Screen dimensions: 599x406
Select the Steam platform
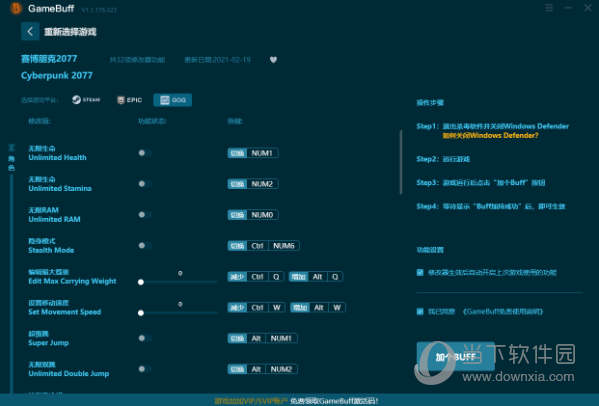[86, 100]
